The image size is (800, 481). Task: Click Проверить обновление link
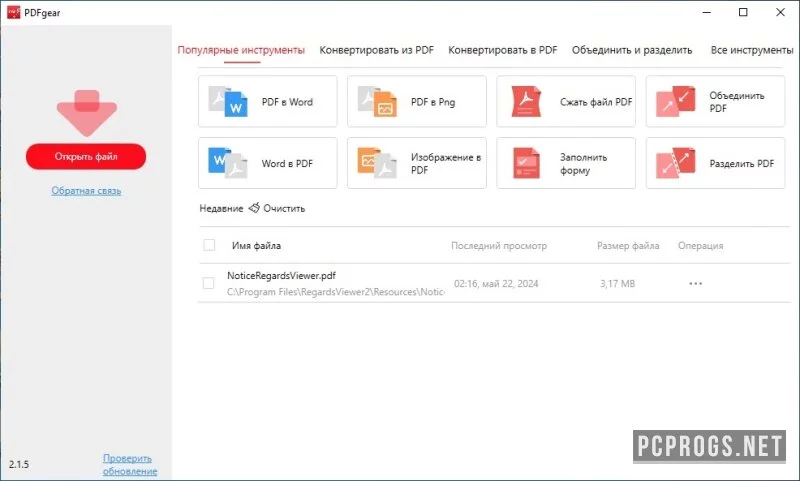pos(130,465)
